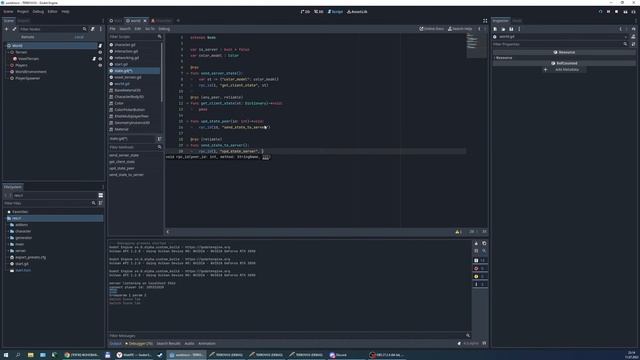Image resolution: width=640 pixels, height=360 pixels.
Task: Jump to upd_state_peer method
Action: click(122, 168)
